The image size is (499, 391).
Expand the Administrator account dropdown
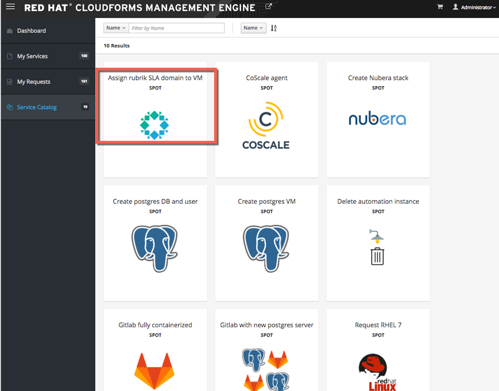[x=477, y=7]
